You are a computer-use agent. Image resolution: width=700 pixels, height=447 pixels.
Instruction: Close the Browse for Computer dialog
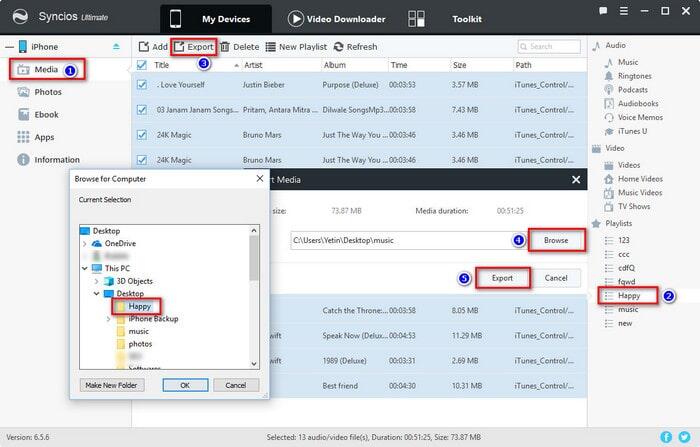coord(260,179)
